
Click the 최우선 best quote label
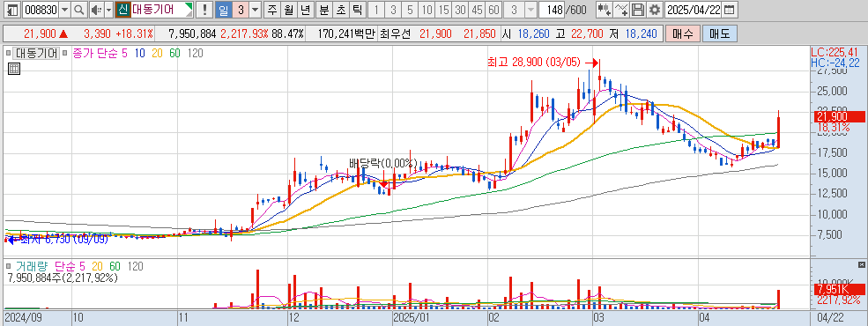pyautogui.click(x=396, y=33)
